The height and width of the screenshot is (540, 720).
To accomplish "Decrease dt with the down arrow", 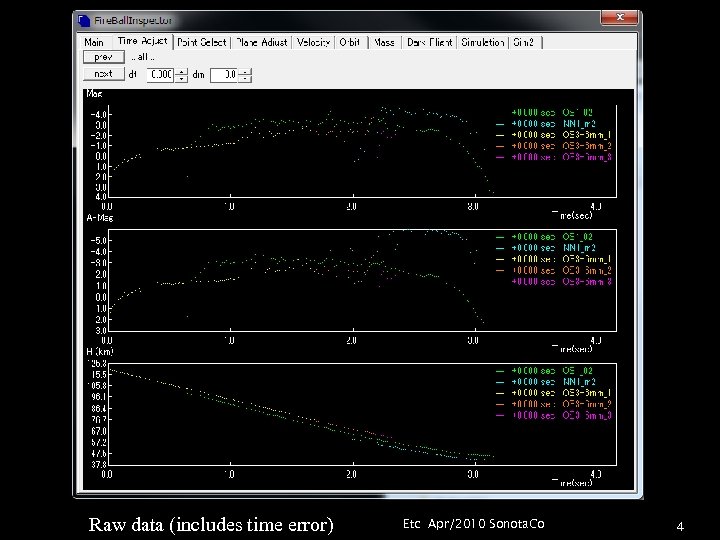I will [x=181, y=79].
